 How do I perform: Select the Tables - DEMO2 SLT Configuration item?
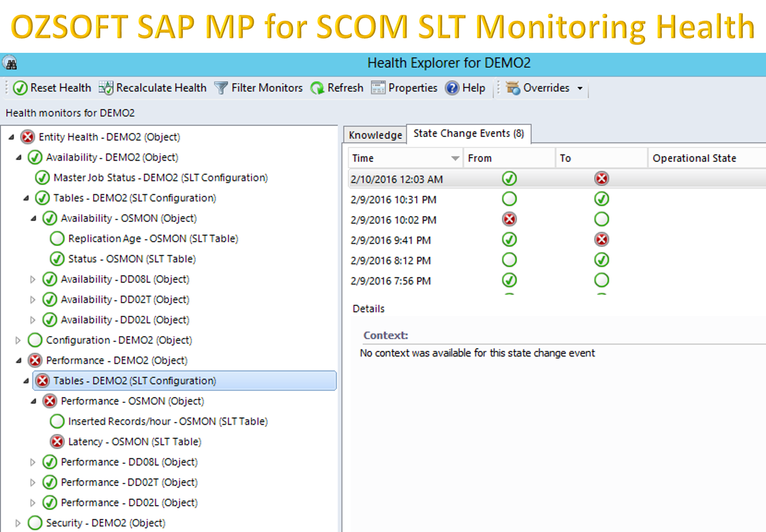click(x=134, y=380)
